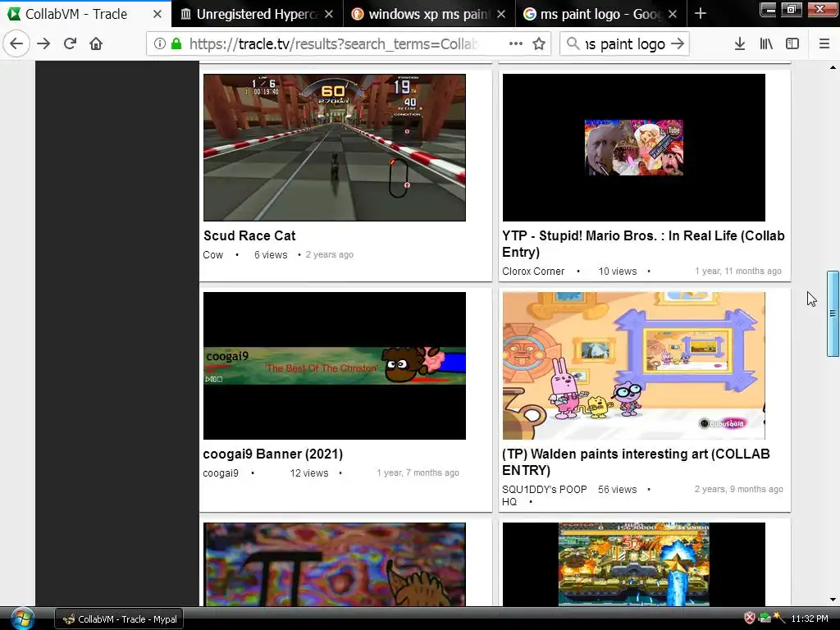This screenshot has height=630, width=840.
Task: Open the downloads panel
Action: pos(740,44)
